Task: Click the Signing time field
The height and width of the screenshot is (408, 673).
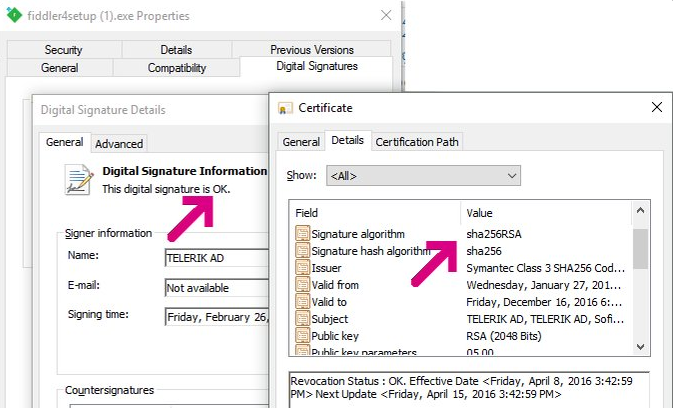Action: point(217,316)
